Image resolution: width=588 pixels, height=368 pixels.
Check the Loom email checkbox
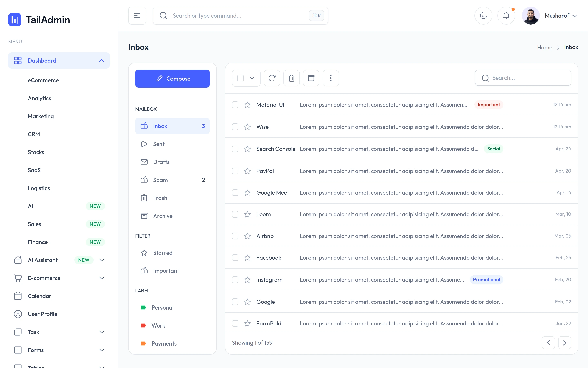click(x=235, y=214)
